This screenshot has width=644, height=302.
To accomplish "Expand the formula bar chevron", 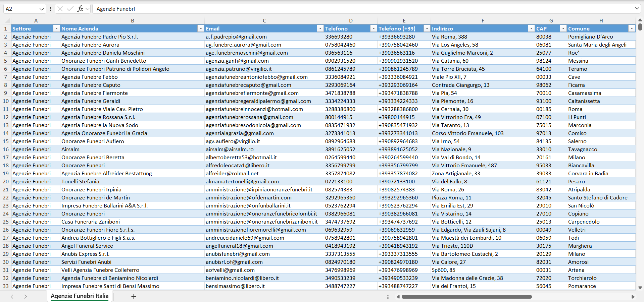I will click(x=637, y=8).
